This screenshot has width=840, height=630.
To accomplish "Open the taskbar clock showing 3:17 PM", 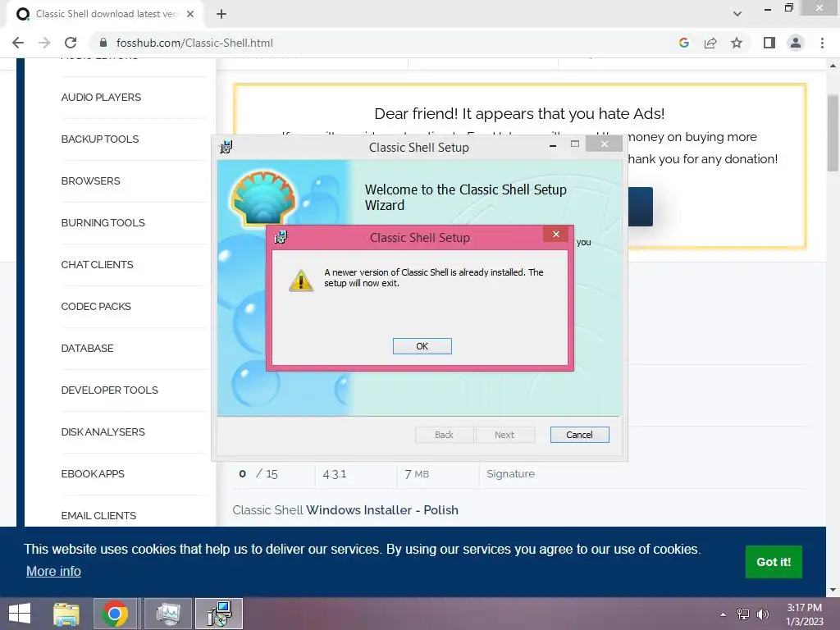I will pyautogui.click(x=804, y=614).
